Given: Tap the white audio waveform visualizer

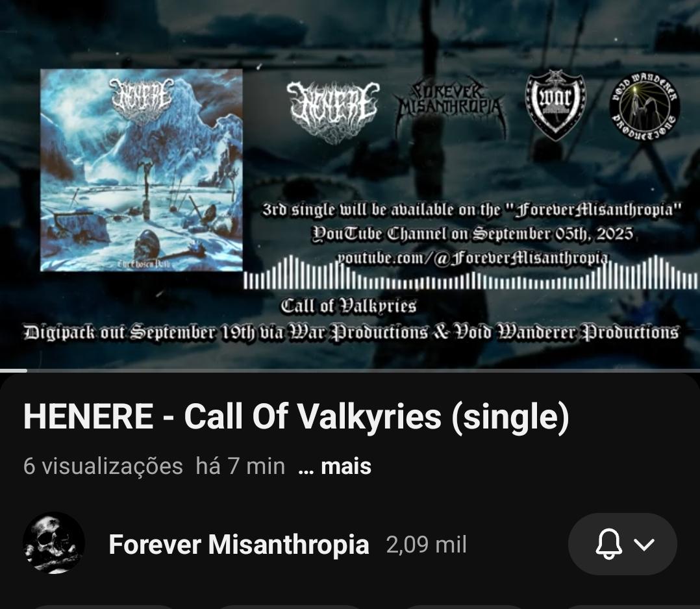Looking at the screenshot, I should tap(471, 272).
